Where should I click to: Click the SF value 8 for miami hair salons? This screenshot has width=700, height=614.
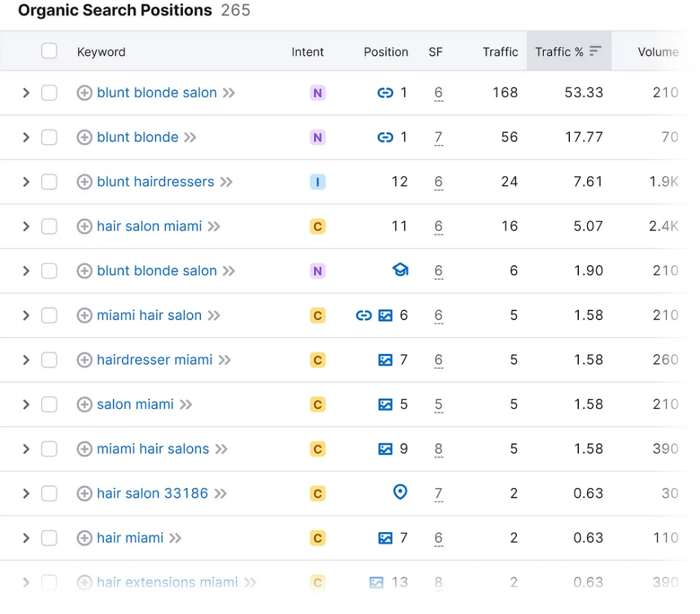438,449
